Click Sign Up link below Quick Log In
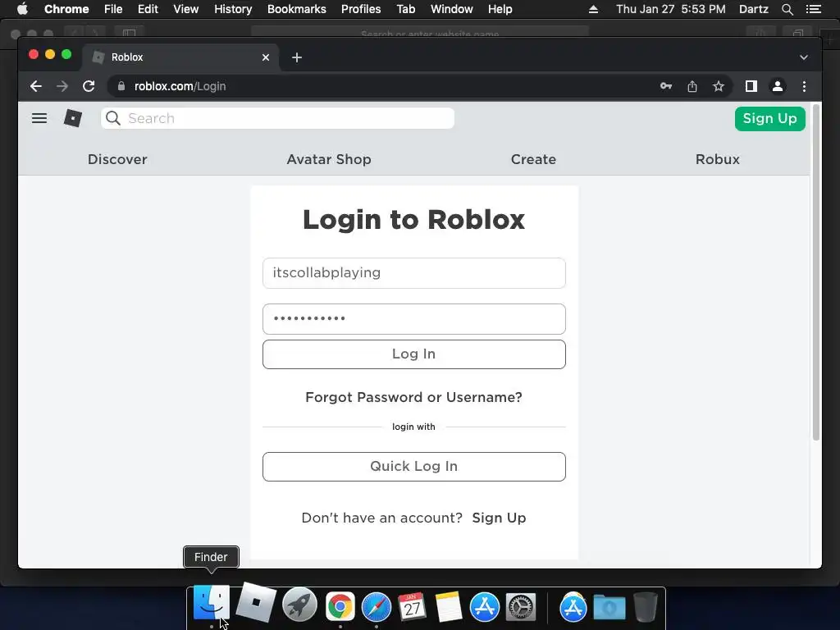The image size is (840, 630). click(499, 518)
